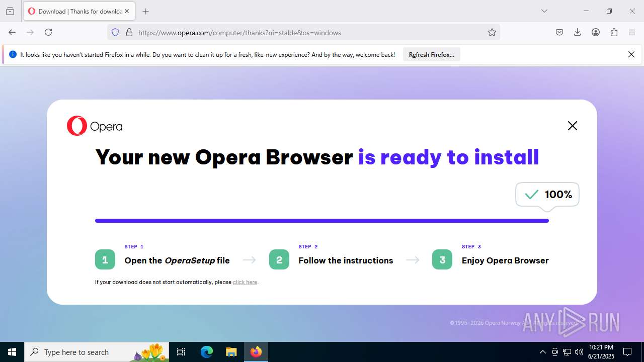Image resolution: width=644 pixels, height=362 pixels.
Task: Click Firefox icon on taskbar
Action: click(256, 352)
